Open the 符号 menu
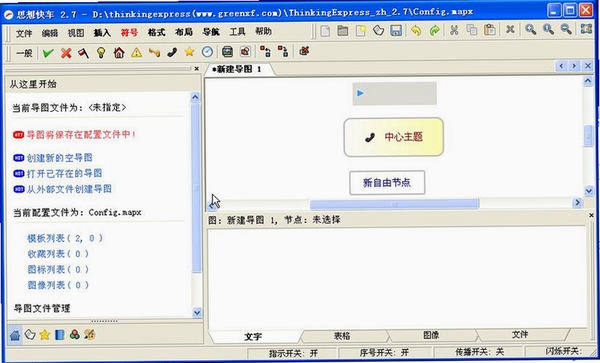Image resolution: width=600 pixels, height=363 pixels. click(x=129, y=33)
